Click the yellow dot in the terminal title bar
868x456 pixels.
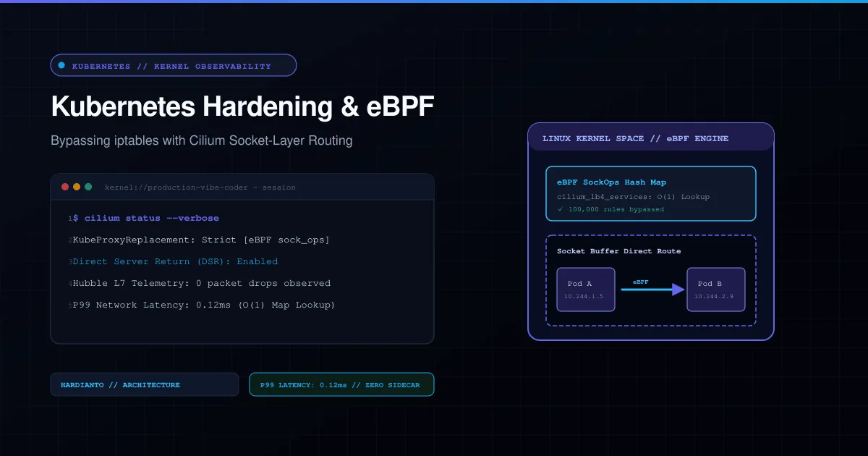pyautogui.click(x=77, y=187)
